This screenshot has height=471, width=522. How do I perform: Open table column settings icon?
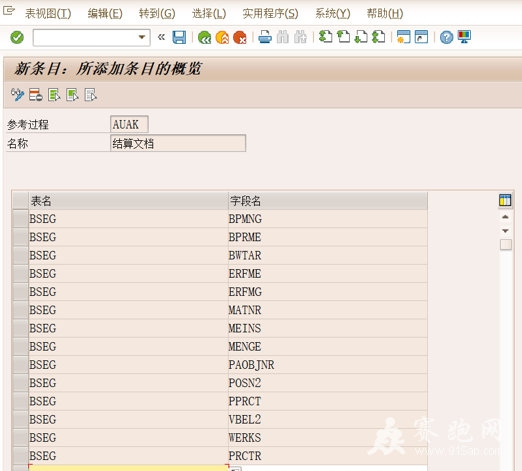pos(505,200)
